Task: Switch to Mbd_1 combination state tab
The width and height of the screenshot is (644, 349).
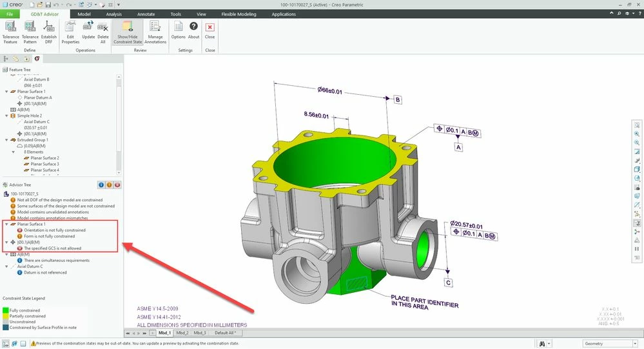Action: coord(164,333)
